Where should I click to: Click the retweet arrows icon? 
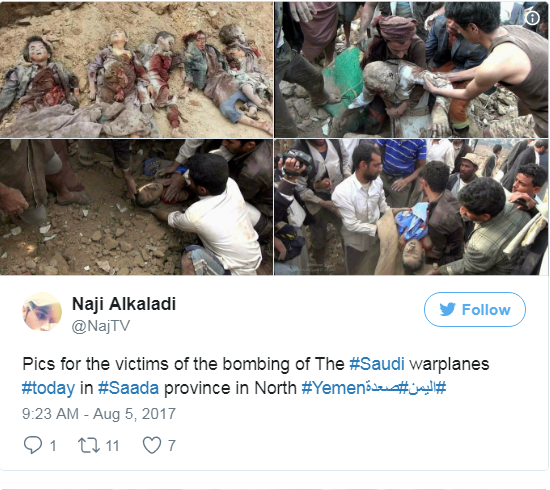pyautogui.click(x=89, y=445)
